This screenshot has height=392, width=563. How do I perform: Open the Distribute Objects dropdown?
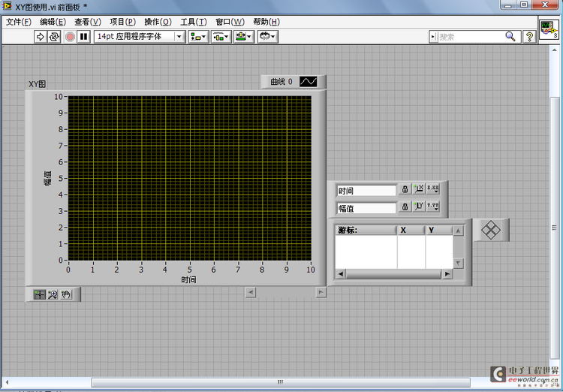221,37
